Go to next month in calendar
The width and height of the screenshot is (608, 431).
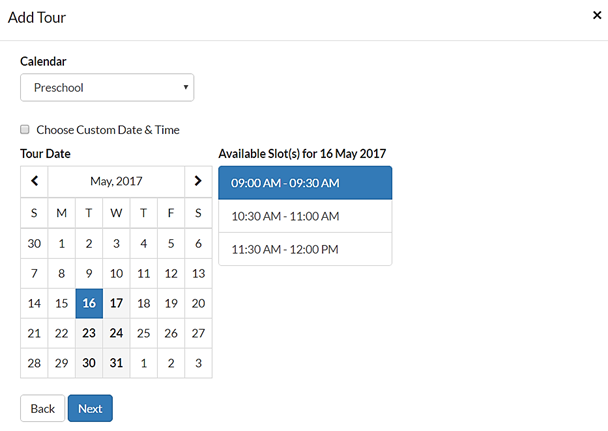tap(198, 181)
